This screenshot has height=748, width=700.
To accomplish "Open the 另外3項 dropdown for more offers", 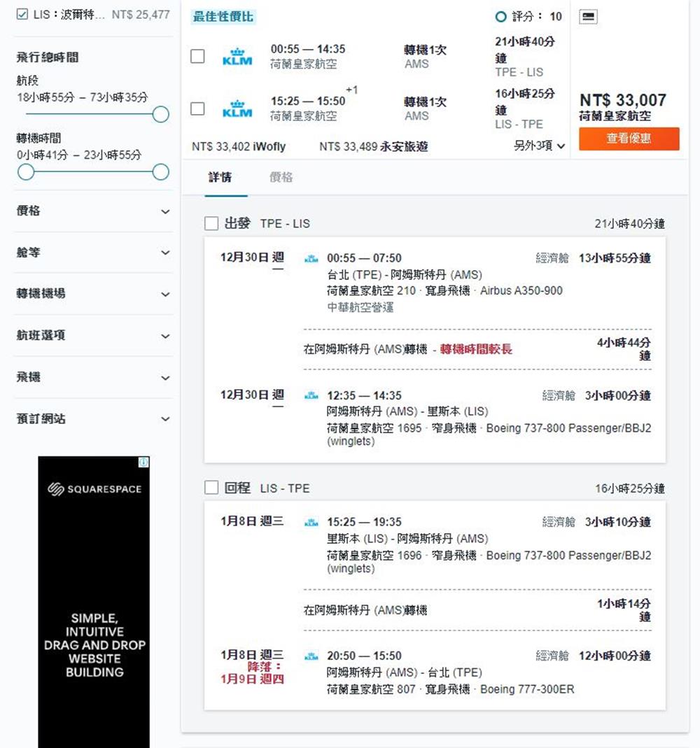I will (539, 146).
